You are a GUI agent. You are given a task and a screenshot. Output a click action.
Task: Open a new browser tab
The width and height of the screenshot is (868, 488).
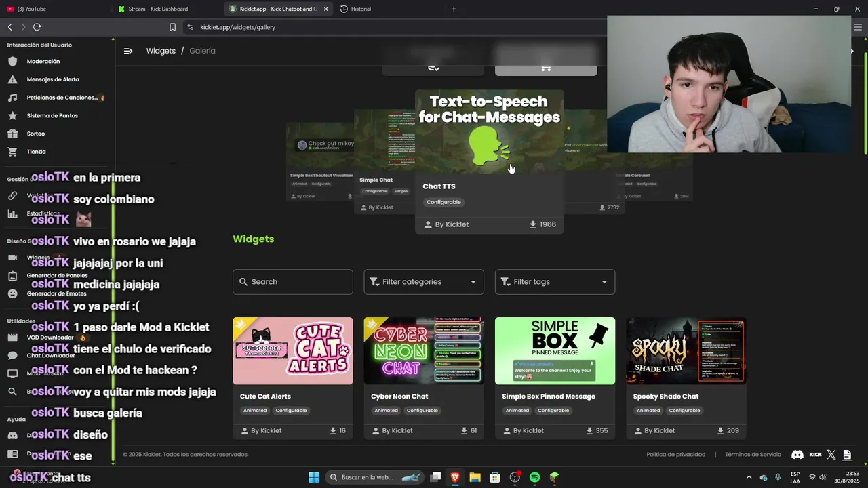pos(454,9)
